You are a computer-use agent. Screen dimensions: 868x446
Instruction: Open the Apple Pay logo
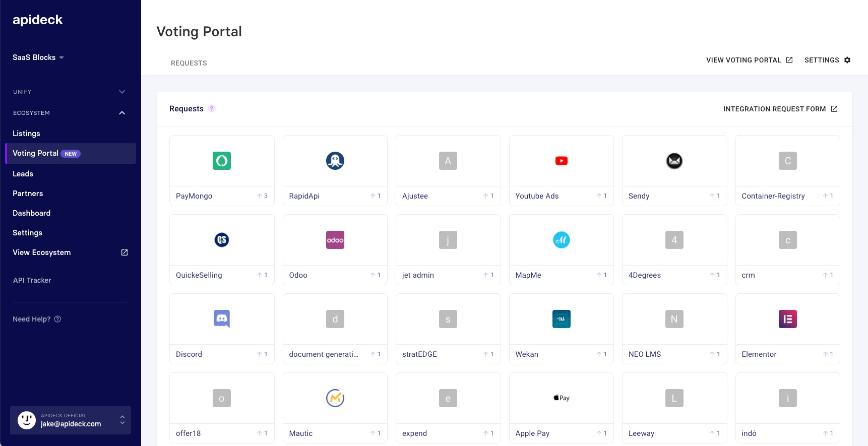562,398
